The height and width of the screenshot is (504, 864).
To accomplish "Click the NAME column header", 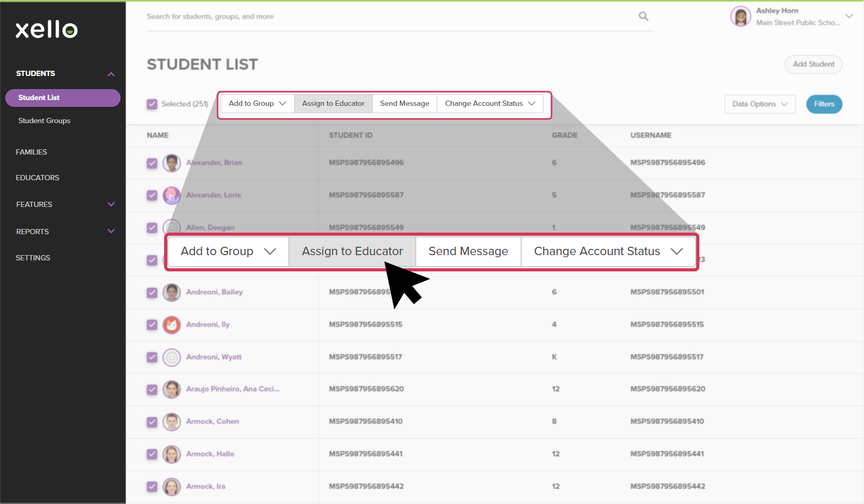I will click(158, 136).
